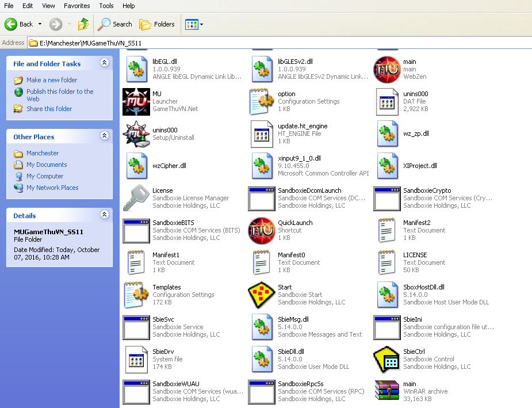Open the MU Launcher application icon

136,102
